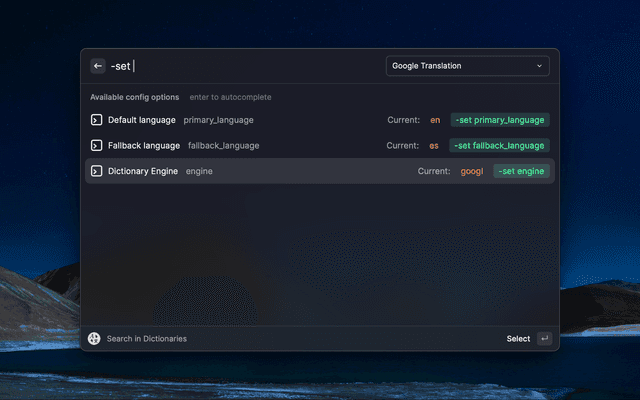Click the "-set engine" green tag

[521, 171]
